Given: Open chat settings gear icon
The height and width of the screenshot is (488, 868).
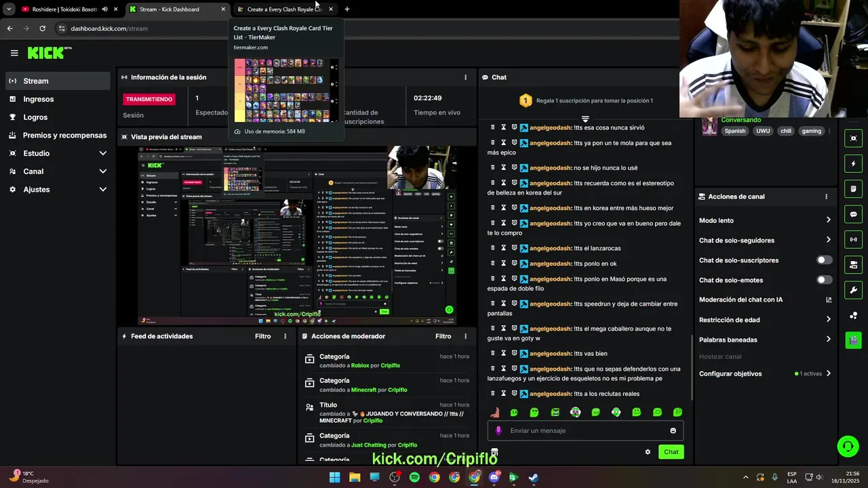Looking at the screenshot, I should (x=648, y=452).
